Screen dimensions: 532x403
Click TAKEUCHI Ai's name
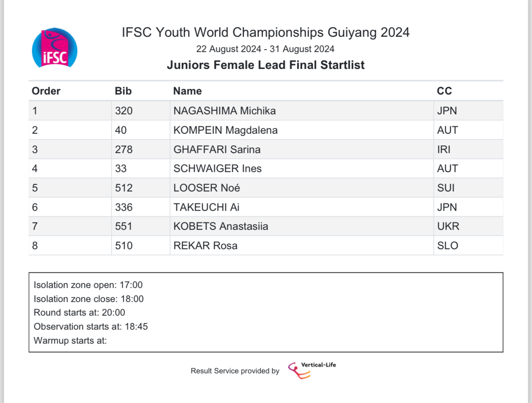tap(206, 207)
